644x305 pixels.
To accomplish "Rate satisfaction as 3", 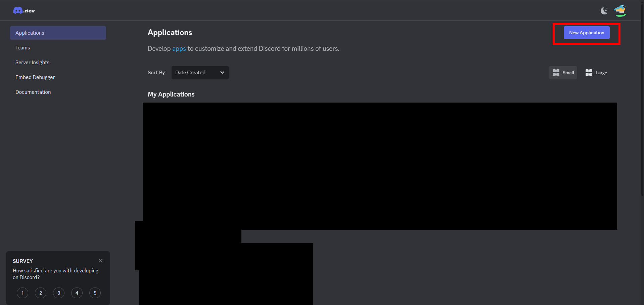I will click(x=59, y=293).
